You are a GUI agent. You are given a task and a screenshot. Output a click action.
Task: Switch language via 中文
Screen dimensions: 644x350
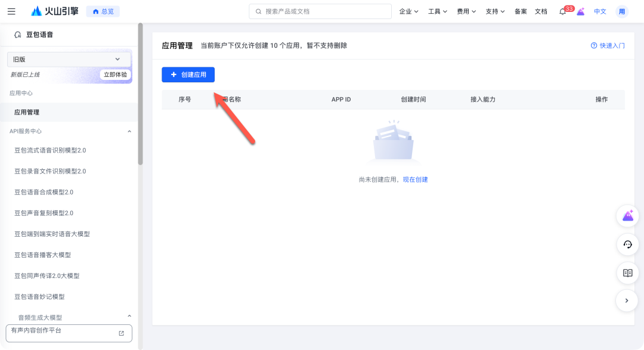[x=600, y=11]
